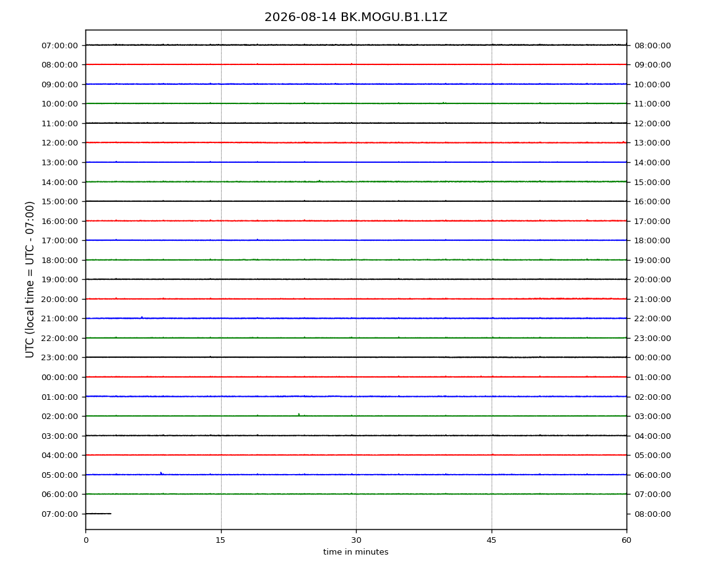Click the 00:00:00 right-axis label

tap(653, 358)
